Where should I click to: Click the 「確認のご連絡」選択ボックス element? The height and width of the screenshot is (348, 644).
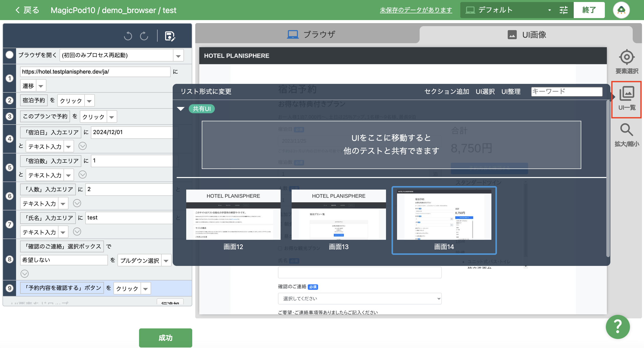[x=62, y=246]
